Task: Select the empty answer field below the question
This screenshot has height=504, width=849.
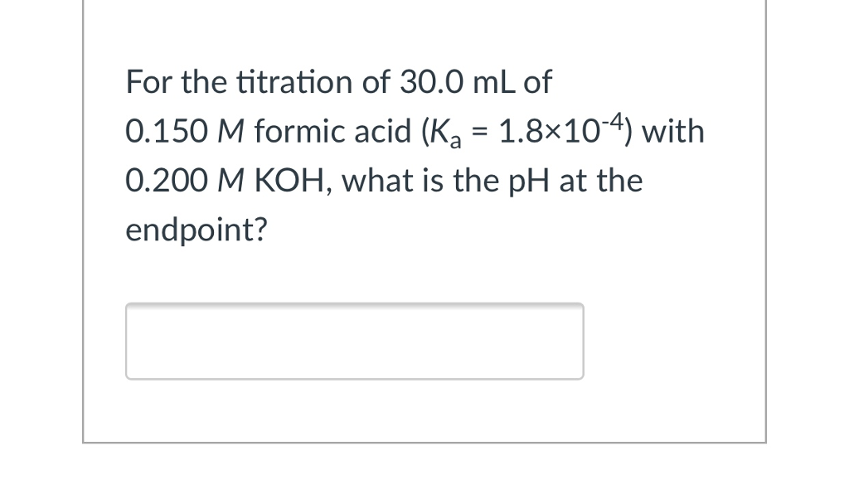Action: (x=355, y=342)
